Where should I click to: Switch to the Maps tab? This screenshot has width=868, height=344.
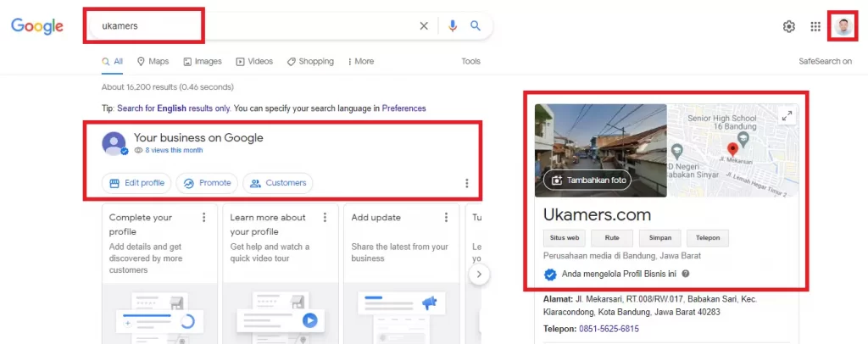[x=153, y=61]
